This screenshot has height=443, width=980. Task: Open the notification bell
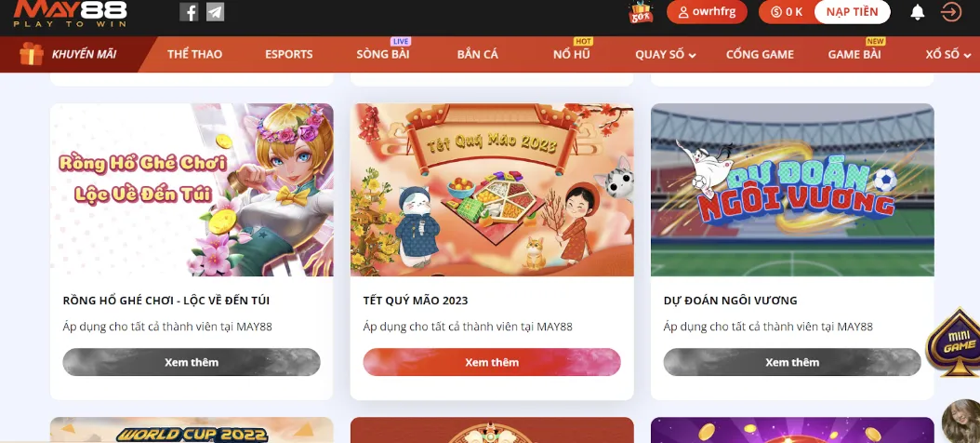(x=917, y=12)
